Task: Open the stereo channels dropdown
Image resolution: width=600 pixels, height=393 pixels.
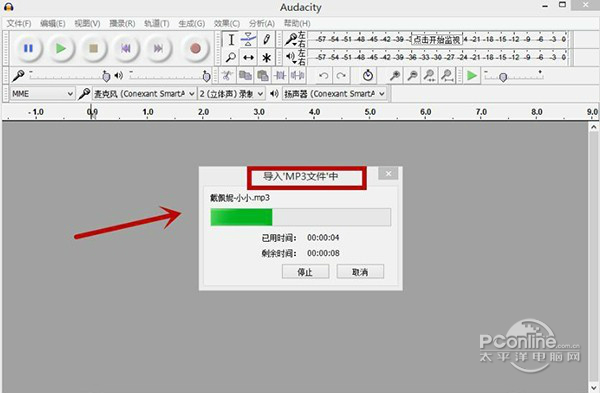Action: click(x=231, y=94)
